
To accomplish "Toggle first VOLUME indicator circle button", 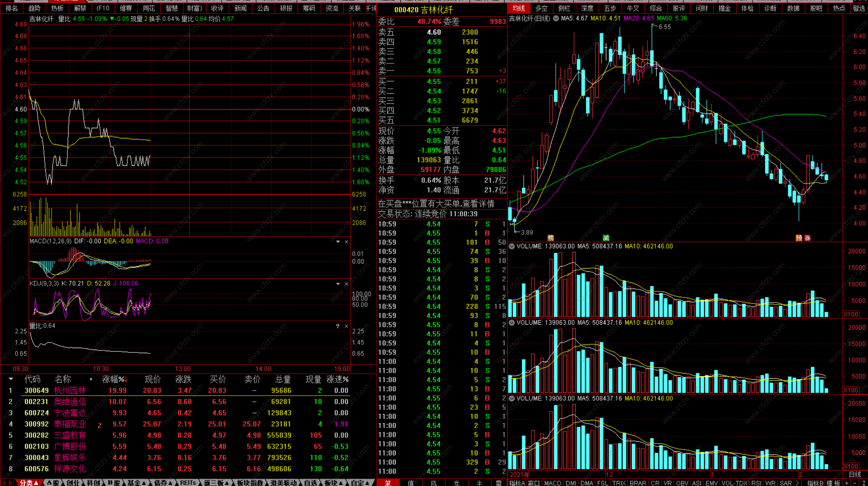I will [512, 246].
